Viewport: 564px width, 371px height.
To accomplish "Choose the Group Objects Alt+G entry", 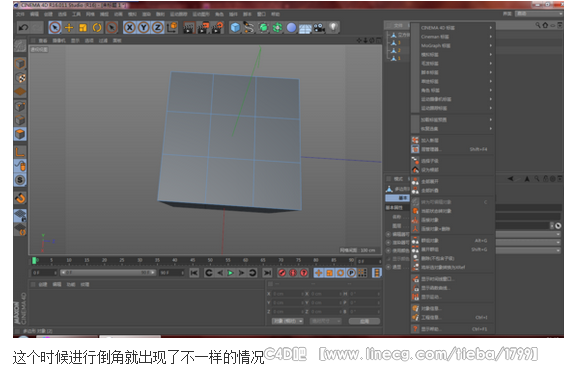I will click(x=453, y=240).
